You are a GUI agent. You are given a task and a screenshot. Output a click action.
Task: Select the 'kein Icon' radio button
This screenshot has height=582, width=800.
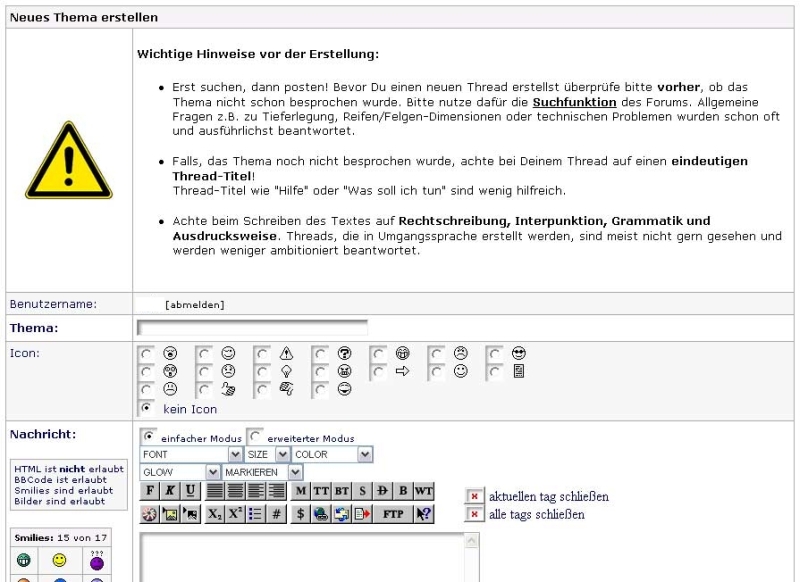tap(147, 408)
